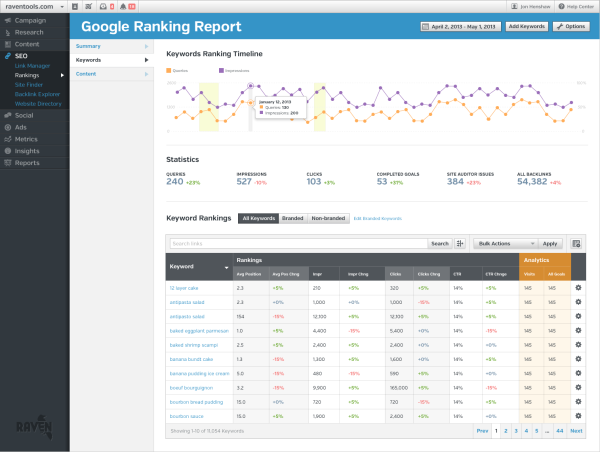Screen dimensions: 600x452
Task: Open the Link Manager menu item
Action: (33, 66)
